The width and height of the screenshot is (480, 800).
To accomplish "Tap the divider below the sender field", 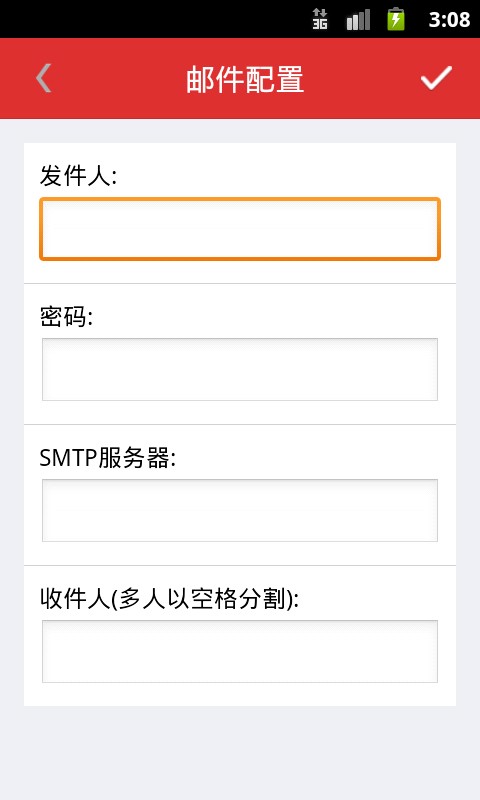I will 240,283.
